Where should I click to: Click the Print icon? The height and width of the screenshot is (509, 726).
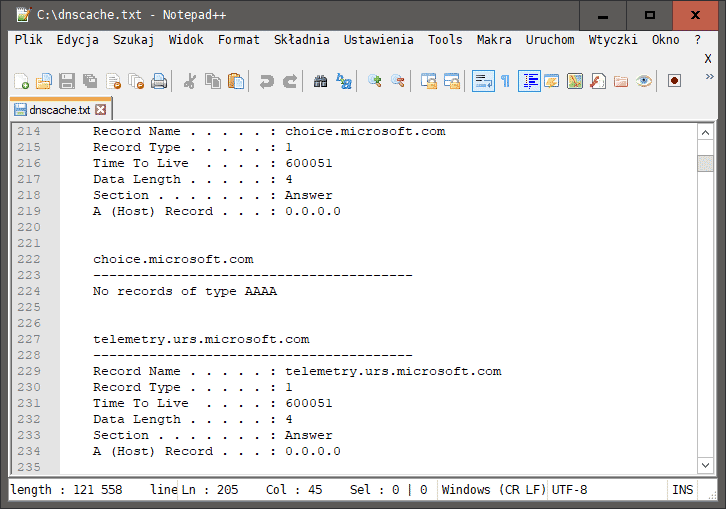[159, 81]
